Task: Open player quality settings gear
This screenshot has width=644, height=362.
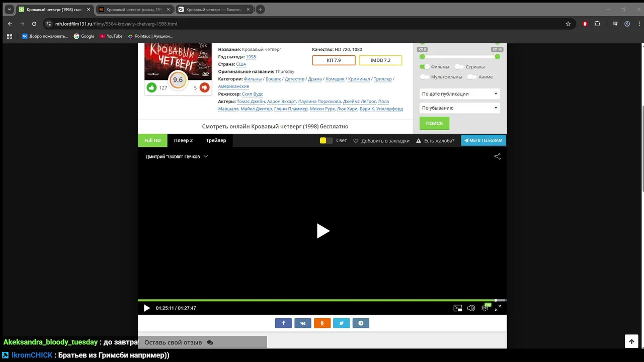Action: click(485, 308)
